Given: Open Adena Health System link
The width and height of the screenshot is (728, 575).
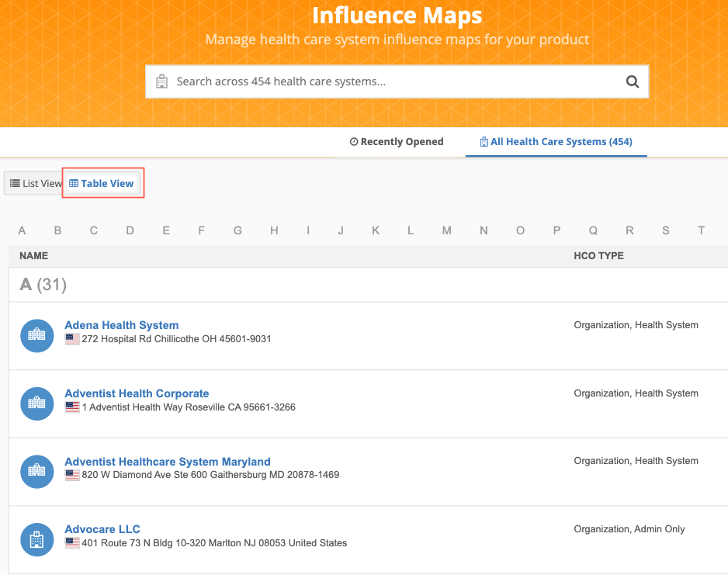Looking at the screenshot, I should coord(122,325).
